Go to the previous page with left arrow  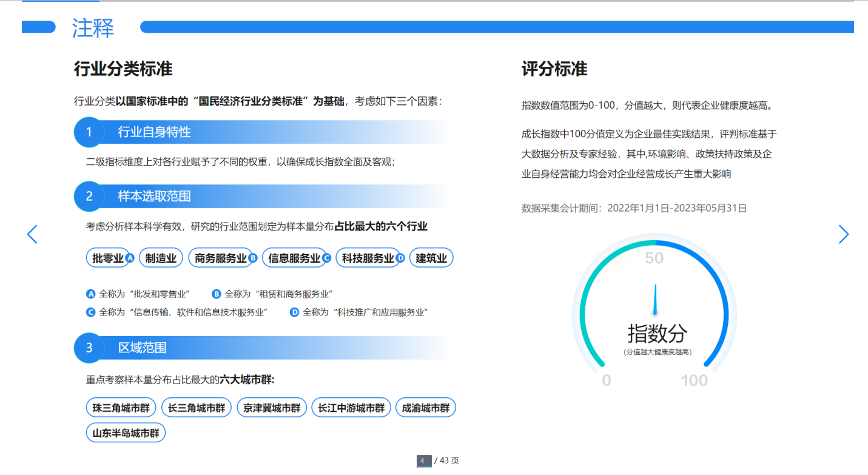32,234
